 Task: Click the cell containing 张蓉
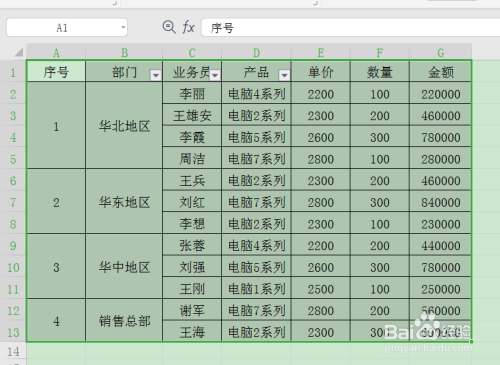pos(192,245)
